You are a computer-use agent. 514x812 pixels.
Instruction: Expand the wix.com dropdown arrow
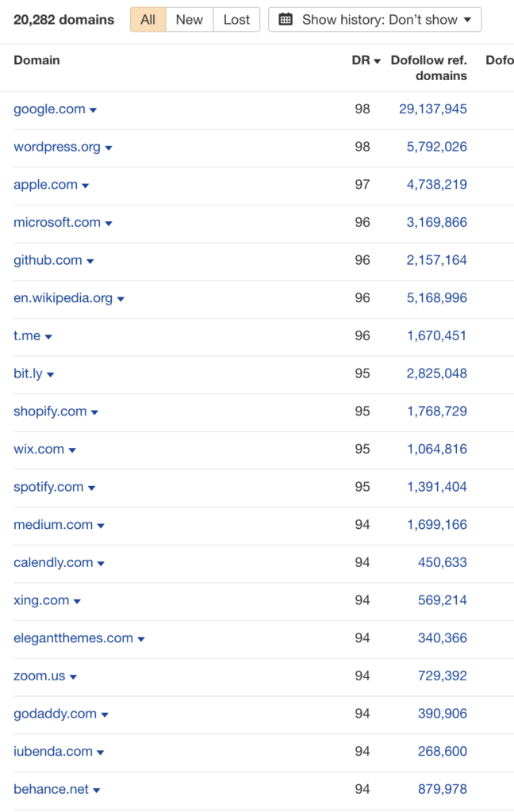pos(72,450)
